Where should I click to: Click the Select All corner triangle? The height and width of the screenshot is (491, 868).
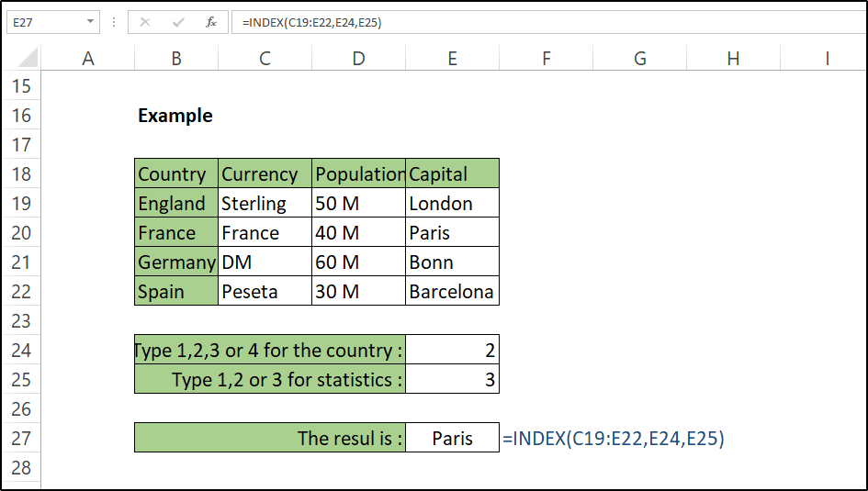[27, 58]
